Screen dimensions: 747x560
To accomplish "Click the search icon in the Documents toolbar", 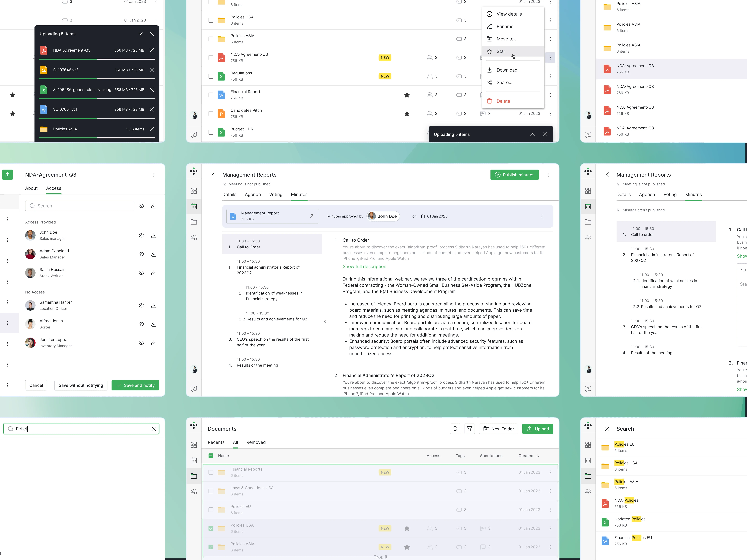I will (x=455, y=429).
